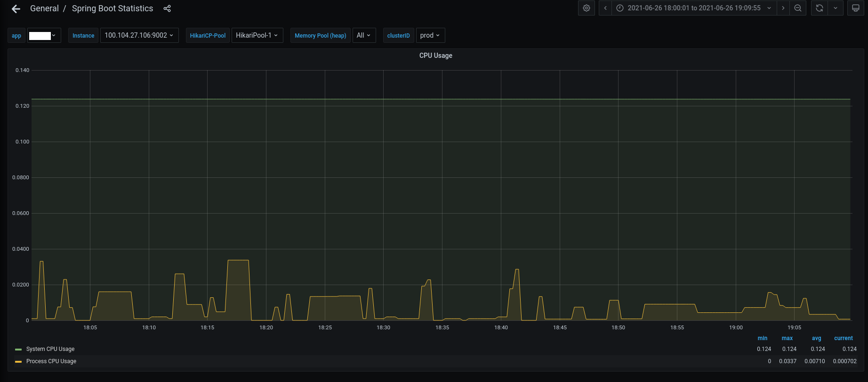Open the app variable dropdown
The height and width of the screenshot is (382, 868).
click(44, 35)
